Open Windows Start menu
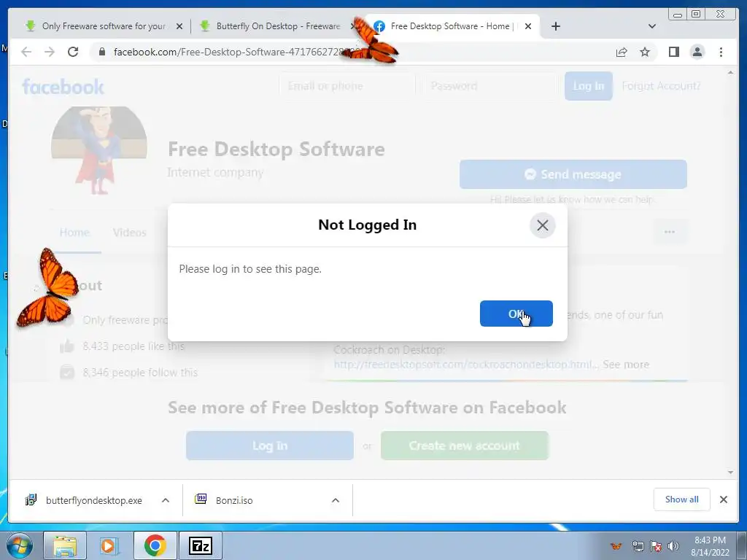The width and height of the screenshot is (747, 560). click(20, 545)
